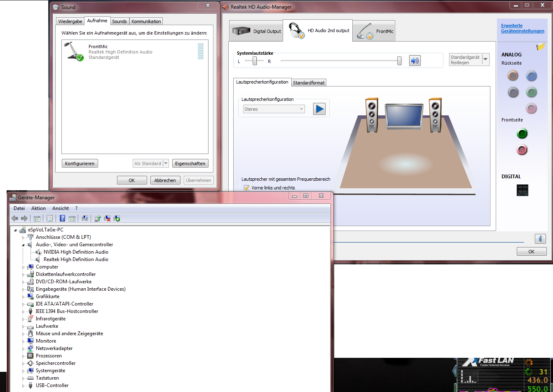Open Standardgerät festlegen dropdown arrow
The width and height of the screenshot is (553, 392).
click(x=485, y=60)
